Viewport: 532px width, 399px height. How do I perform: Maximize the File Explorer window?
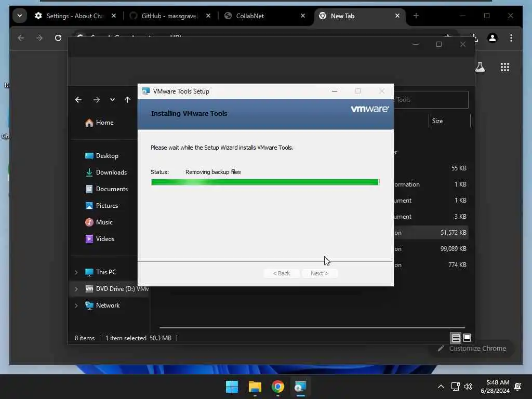click(439, 45)
